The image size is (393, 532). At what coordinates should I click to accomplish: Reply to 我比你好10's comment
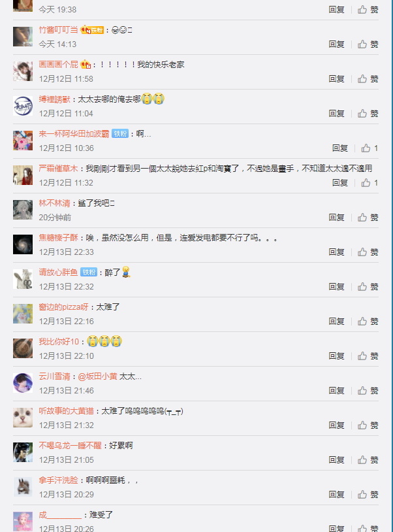tap(336, 356)
